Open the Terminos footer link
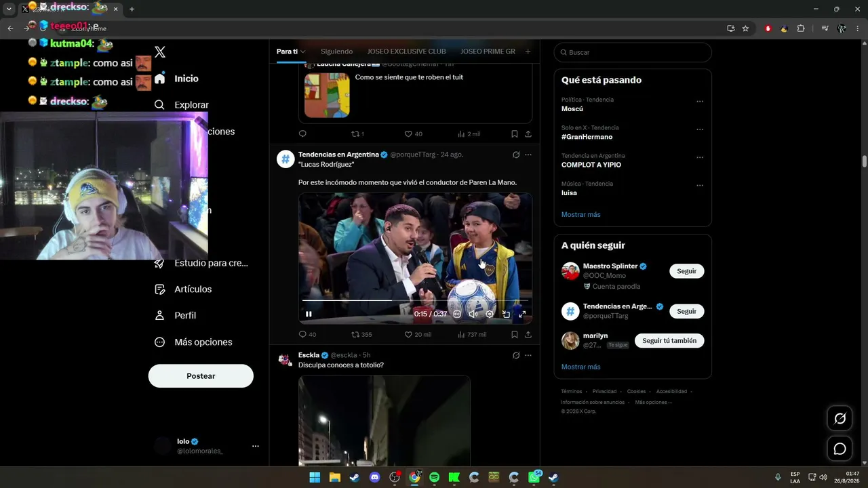The height and width of the screenshot is (488, 868). point(571,391)
